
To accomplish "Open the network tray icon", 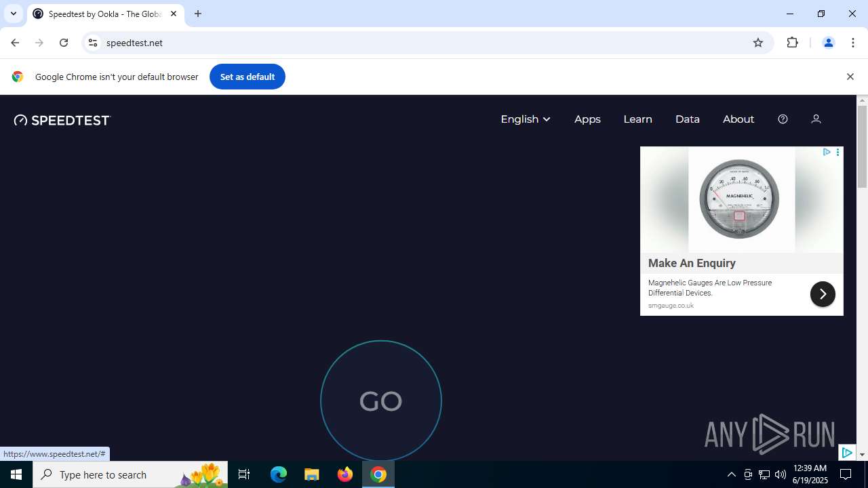I will pos(764,474).
